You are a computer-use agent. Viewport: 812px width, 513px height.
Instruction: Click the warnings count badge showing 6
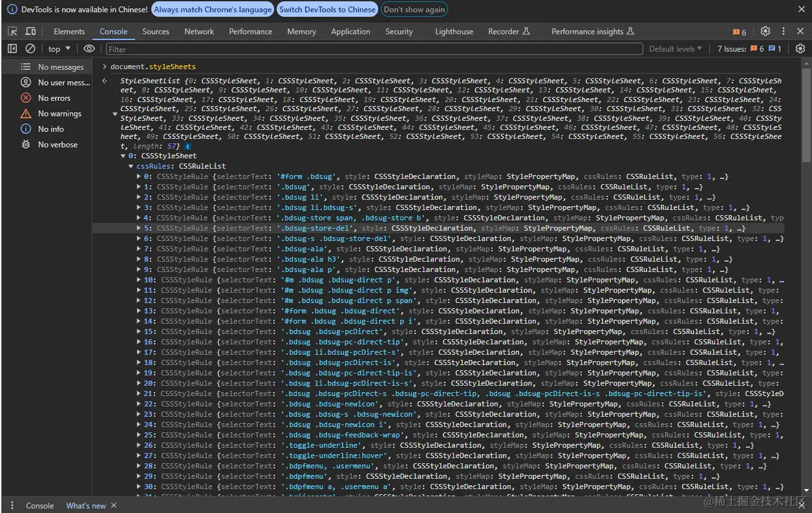point(740,32)
